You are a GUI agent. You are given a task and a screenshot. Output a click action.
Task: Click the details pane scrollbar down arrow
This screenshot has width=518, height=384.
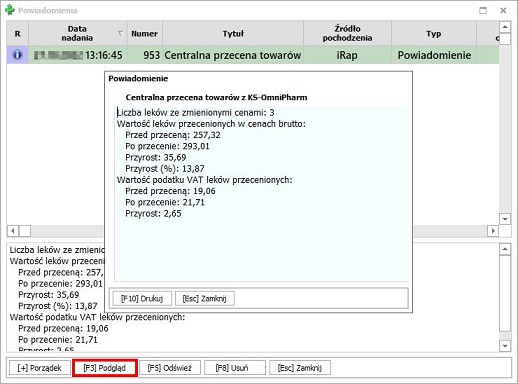[505, 346]
